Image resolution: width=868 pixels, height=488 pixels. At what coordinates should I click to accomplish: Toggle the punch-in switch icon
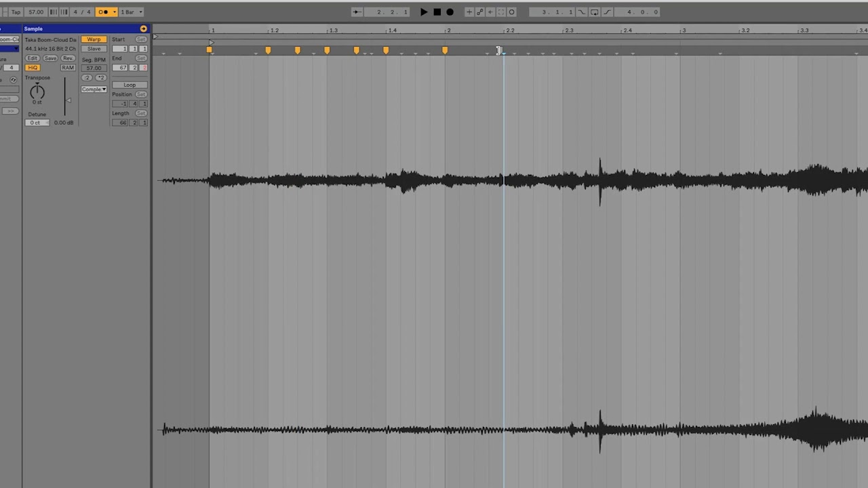tap(582, 12)
